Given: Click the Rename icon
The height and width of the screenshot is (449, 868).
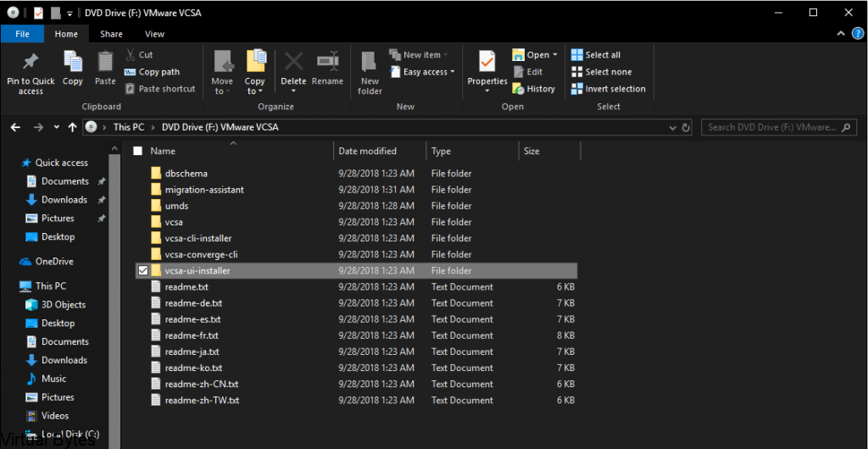Looking at the screenshot, I should (328, 61).
